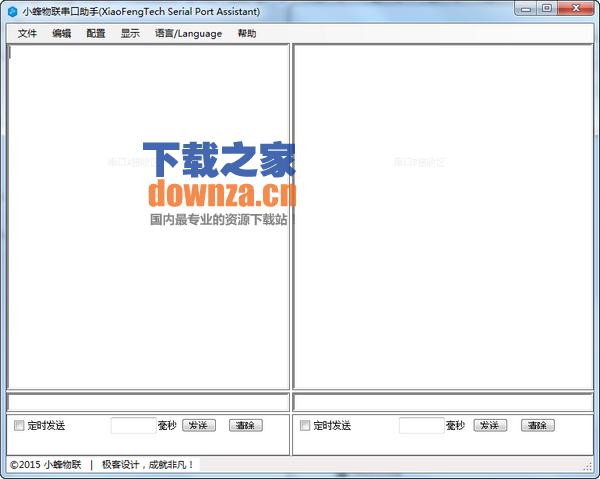Open the 配置 menu
600x479 pixels.
point(96,34)
